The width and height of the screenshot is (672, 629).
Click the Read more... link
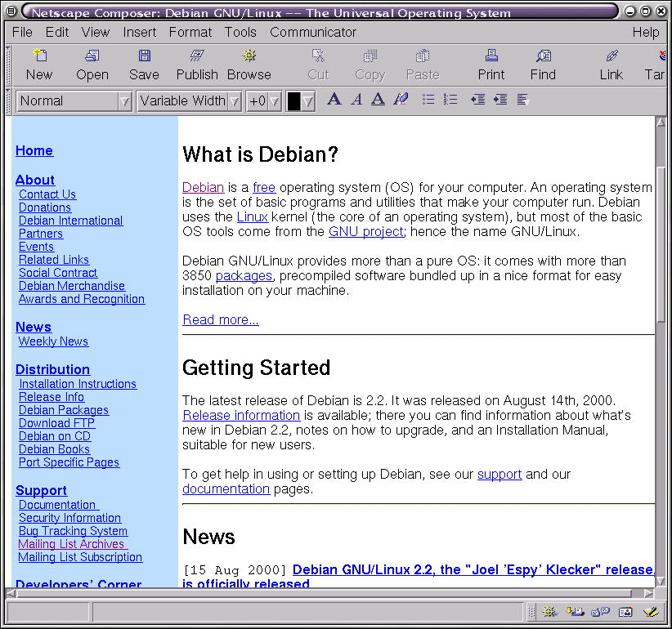click(220, 319)
